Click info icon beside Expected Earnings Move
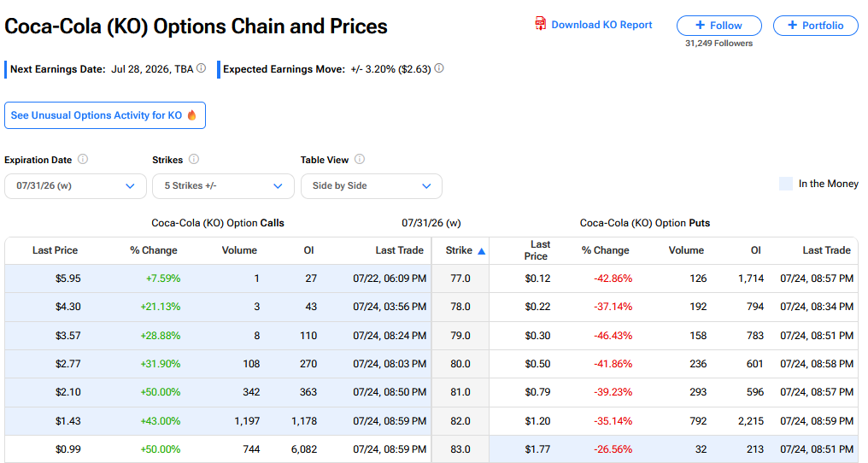Viewport: 868px width, 463px height. point(439,68)
